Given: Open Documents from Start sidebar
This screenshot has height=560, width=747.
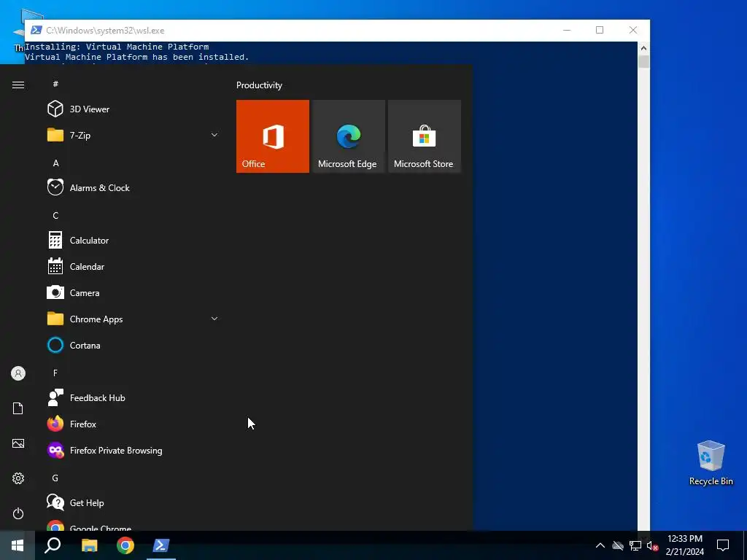Looking at the screenshot, I should coord(18,408).
